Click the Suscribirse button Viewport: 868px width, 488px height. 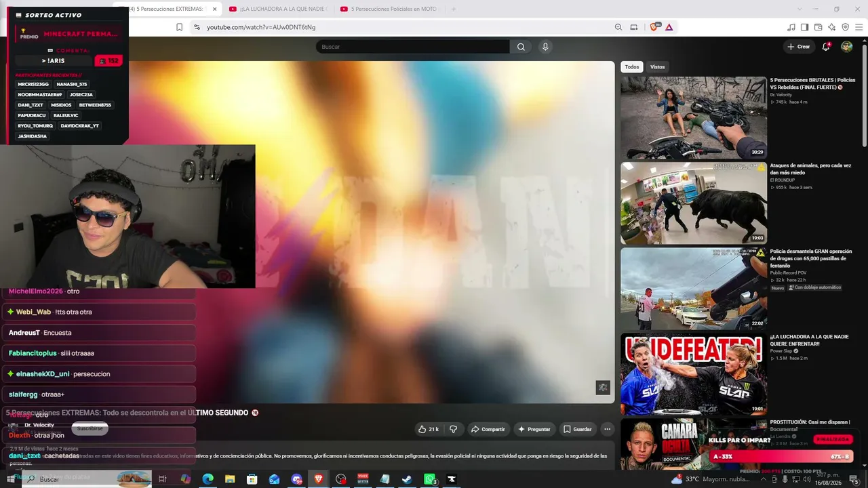pos(90,428)
